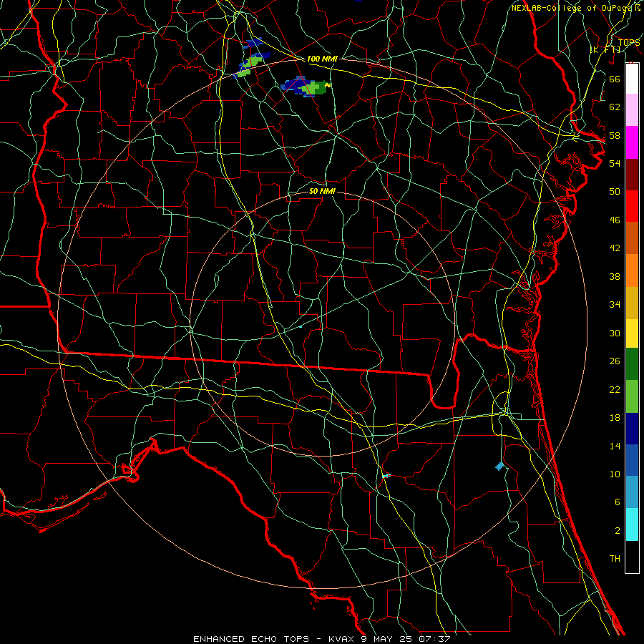Click the light orange legend swatch
The image size is (644, 644).
(632, 270)
